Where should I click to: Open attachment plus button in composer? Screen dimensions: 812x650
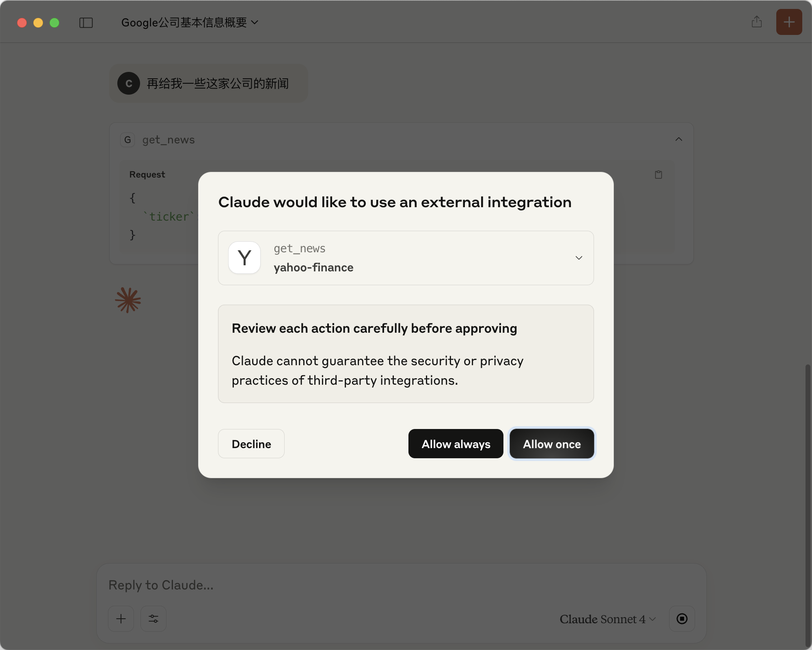coord(121,619)
